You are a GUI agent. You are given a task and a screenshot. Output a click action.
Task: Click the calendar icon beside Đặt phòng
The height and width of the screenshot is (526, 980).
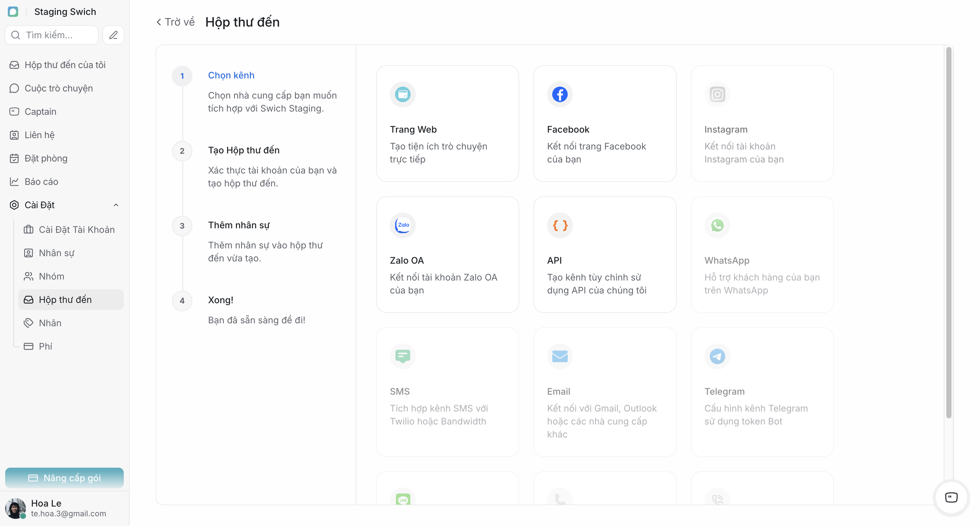coord(14,158)
